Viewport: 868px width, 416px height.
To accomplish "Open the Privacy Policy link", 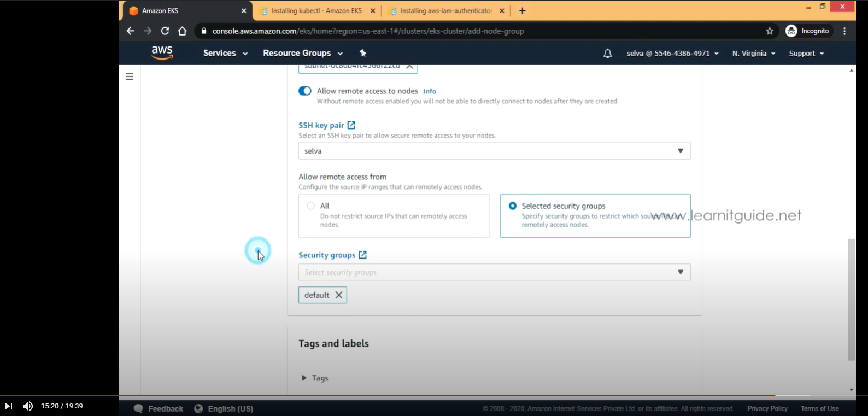I will [x=767, y=409].
